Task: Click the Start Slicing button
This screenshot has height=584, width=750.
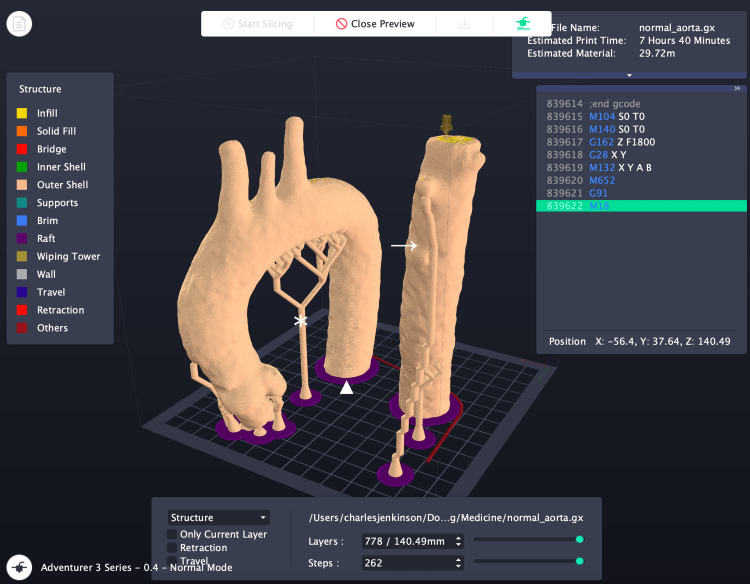Action: pyautogui.click(x=258, y=23)
